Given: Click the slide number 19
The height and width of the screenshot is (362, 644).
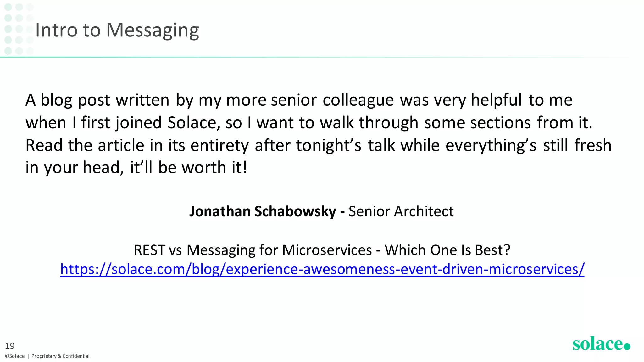Looking at the screenshot, I should (x=10, y=346).
